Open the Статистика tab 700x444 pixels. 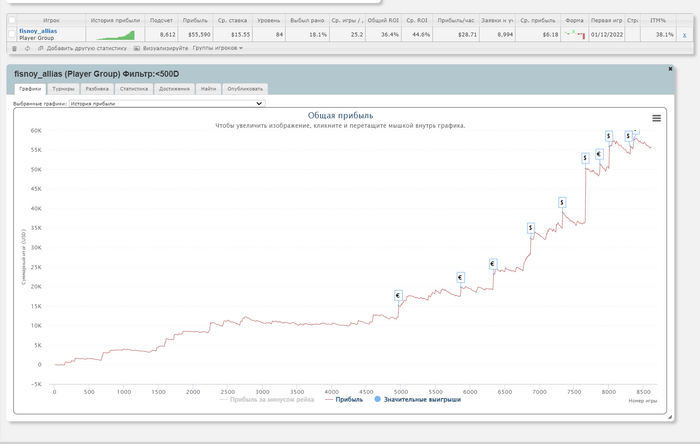click(134, 89)
